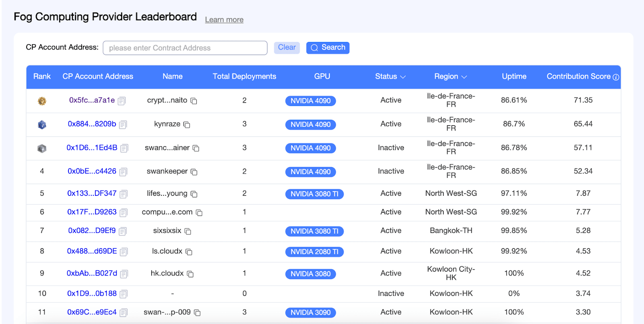Open address link 0x1D9...0b188
Image resolution: width=644 pixels, height=324 pixels.
(x=92, y=293)
